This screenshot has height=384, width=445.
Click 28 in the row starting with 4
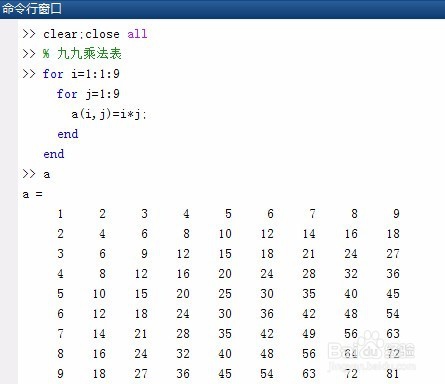(x=309, y=274)
